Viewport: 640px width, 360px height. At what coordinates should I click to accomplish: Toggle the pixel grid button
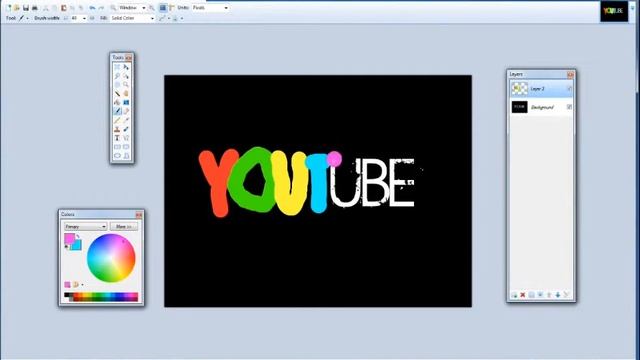coord(163,8)
